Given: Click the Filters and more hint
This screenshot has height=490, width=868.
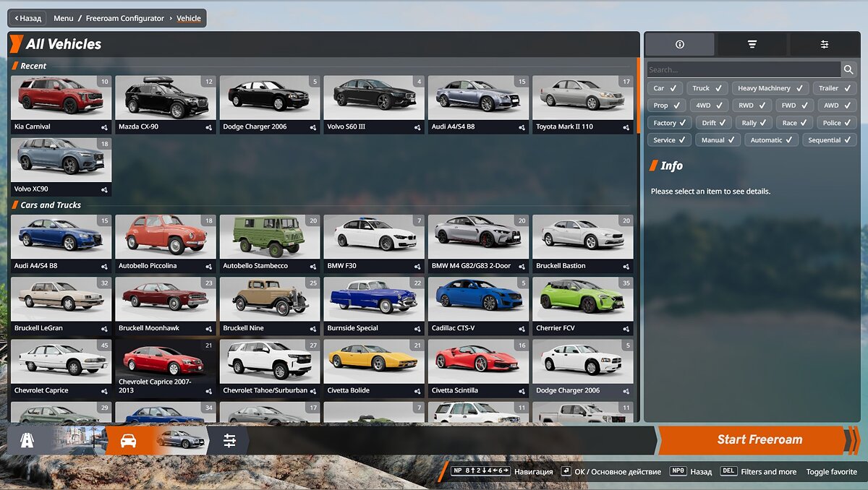Looking at the screenshot, I should [x=769, y=472].
